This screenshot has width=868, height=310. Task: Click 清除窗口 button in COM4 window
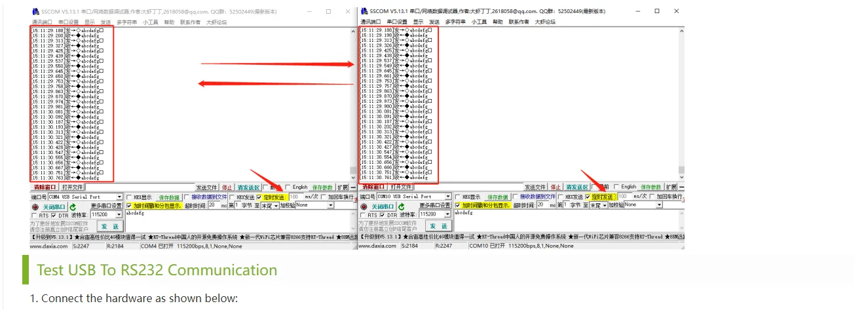(45, 187)
